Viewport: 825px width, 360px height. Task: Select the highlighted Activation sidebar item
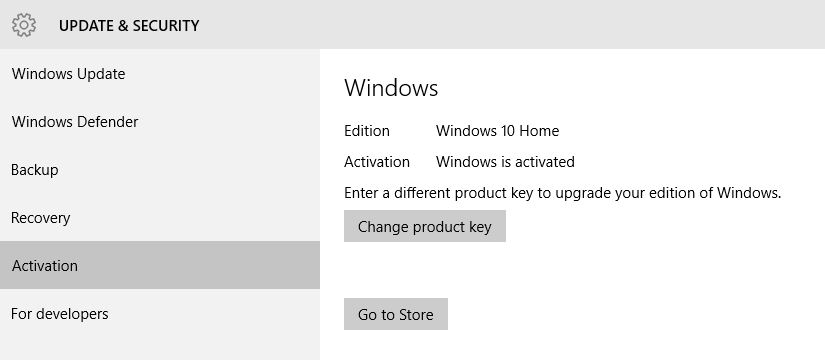click(x=160, y=265)
